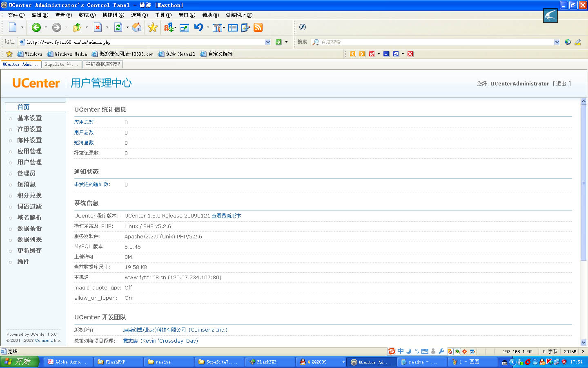Click the text size/translate icon
588x368 pixels.
(x=168, y=27)
